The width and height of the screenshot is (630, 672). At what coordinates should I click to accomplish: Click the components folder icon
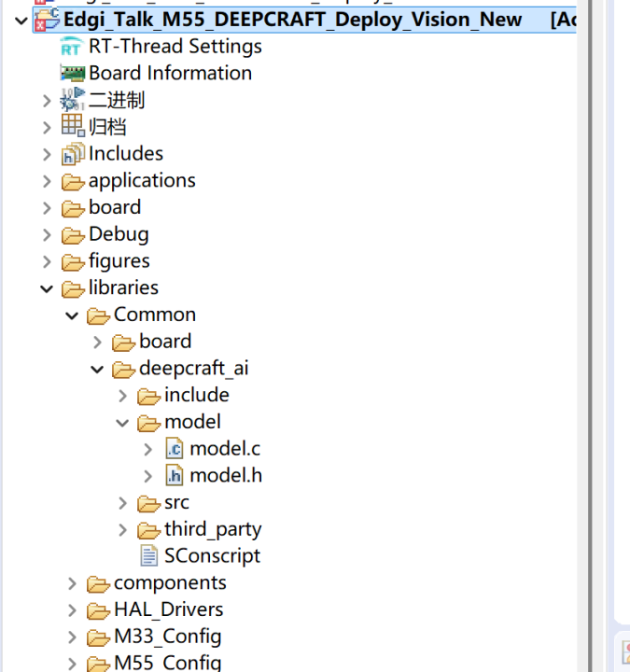pyautogui.click(x=98, y=584)
